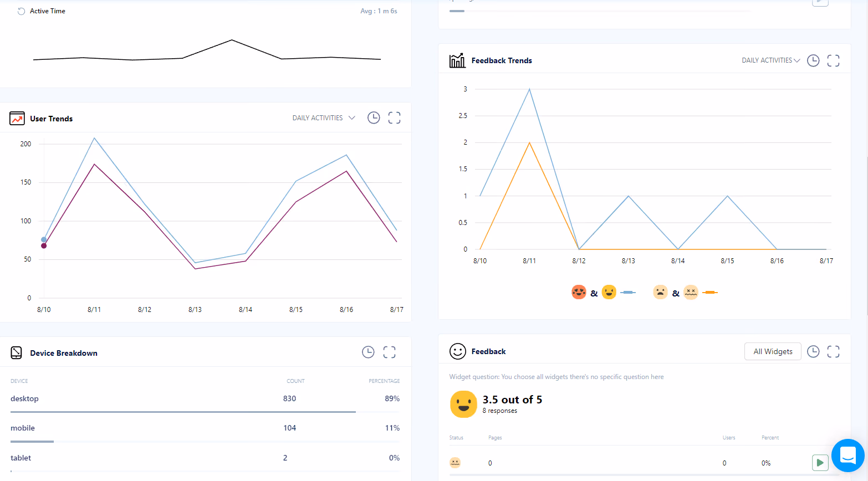Click the Pages column header
This screenshot has height=481, width=868.
[495, 438]
